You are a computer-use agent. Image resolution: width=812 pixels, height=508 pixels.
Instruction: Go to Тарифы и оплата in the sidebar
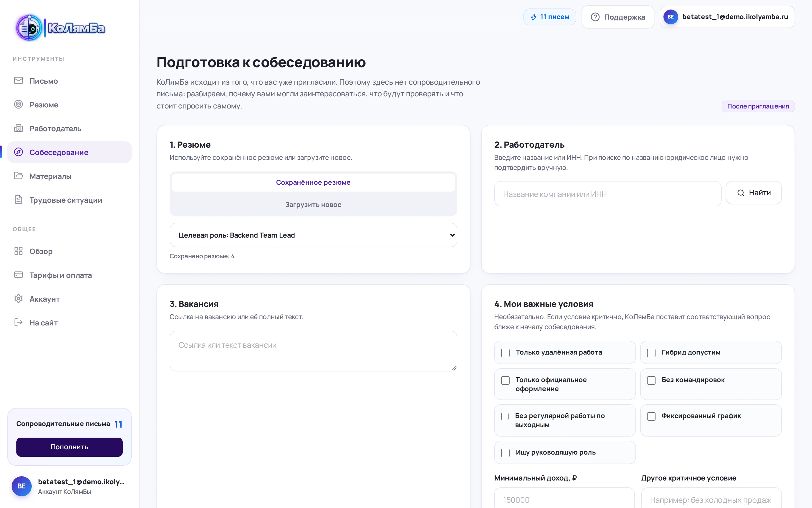pos(70,275)
